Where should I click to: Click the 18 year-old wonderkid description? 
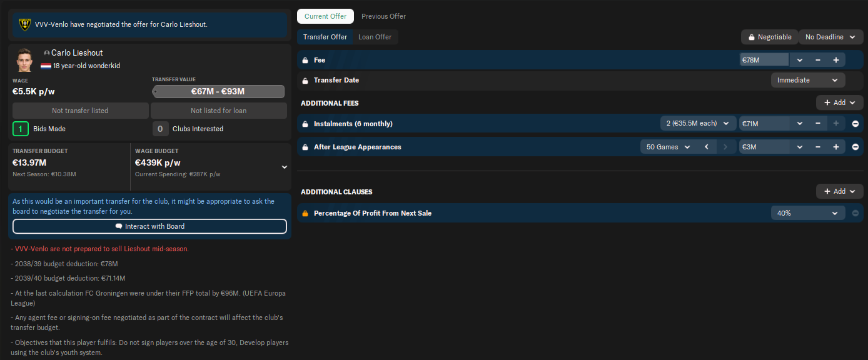click(x=86, y=66)
